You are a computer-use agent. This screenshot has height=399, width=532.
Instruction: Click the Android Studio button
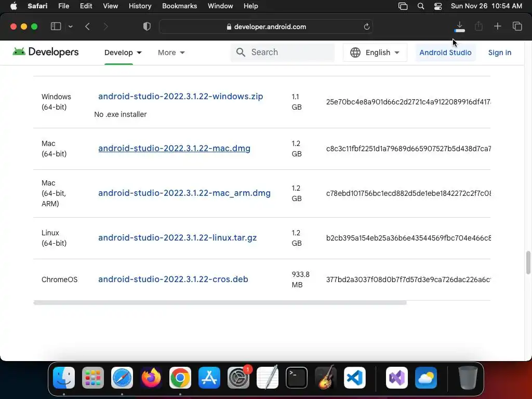445,52
